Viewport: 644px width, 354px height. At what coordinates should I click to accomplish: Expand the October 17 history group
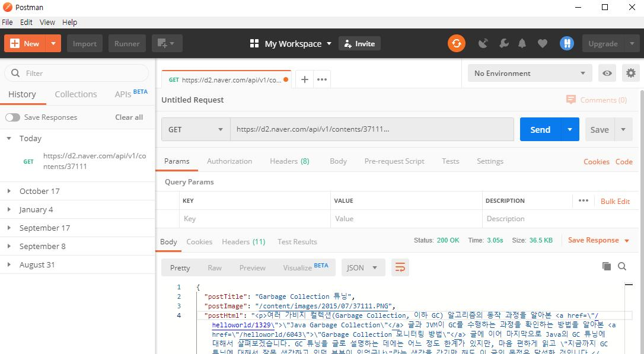tap(9, 191)
